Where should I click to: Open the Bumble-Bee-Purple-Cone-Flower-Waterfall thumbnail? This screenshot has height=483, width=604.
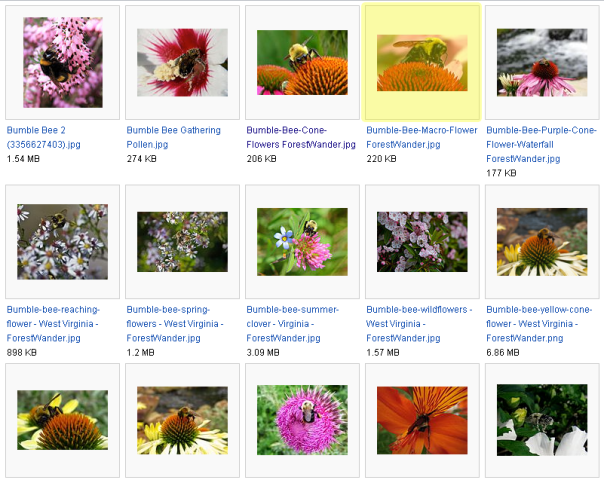[542, 62]
